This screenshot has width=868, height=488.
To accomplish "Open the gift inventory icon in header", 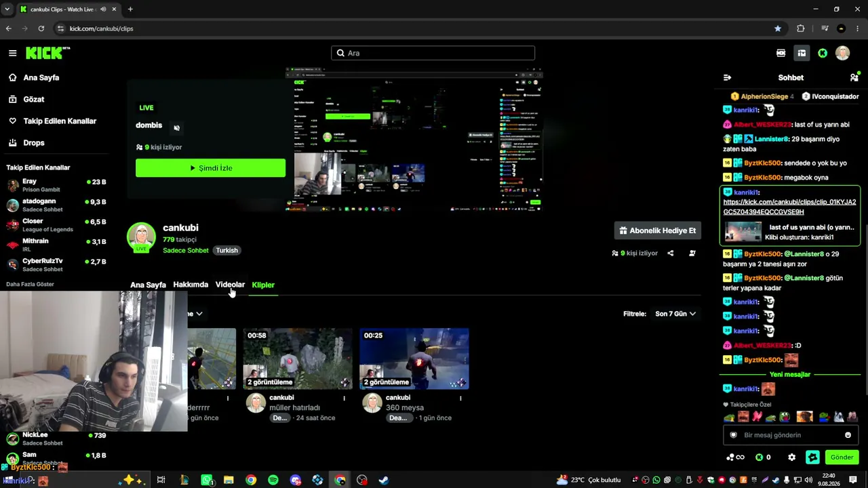I will (802, 53).
